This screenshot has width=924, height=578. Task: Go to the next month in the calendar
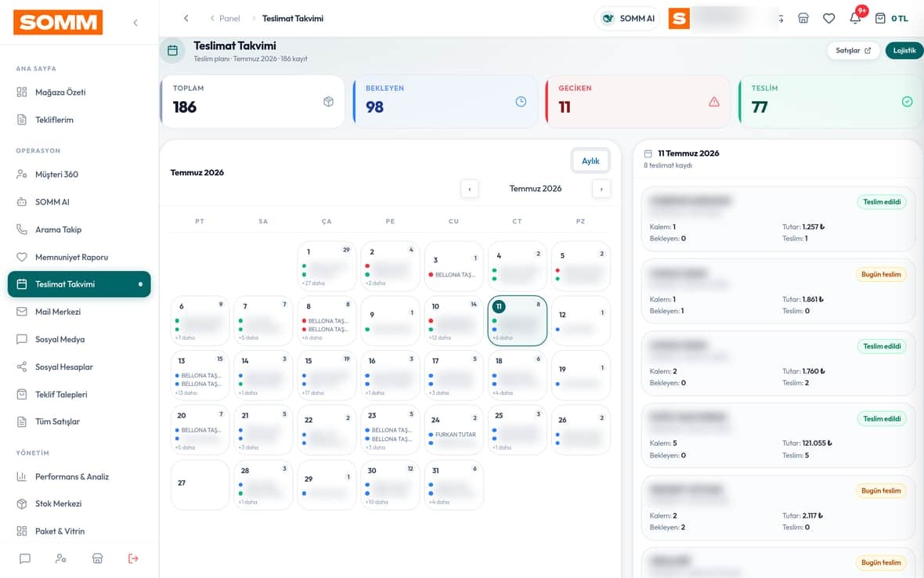pyautogui.click(x=601, y=189)
